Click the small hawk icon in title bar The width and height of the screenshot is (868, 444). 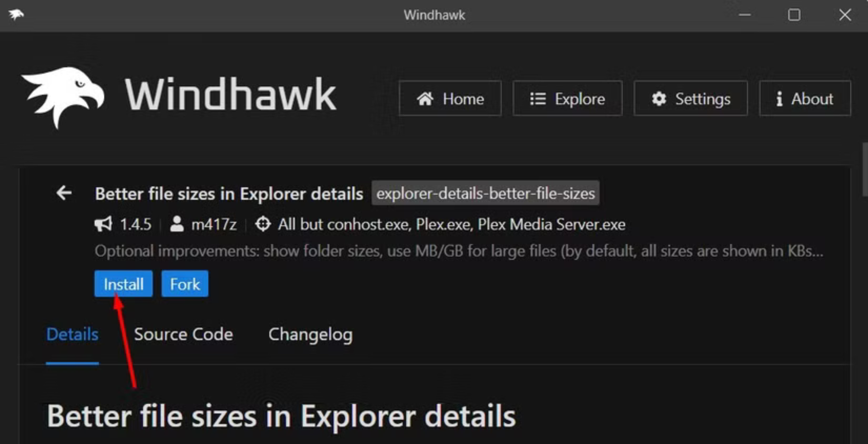16,14
